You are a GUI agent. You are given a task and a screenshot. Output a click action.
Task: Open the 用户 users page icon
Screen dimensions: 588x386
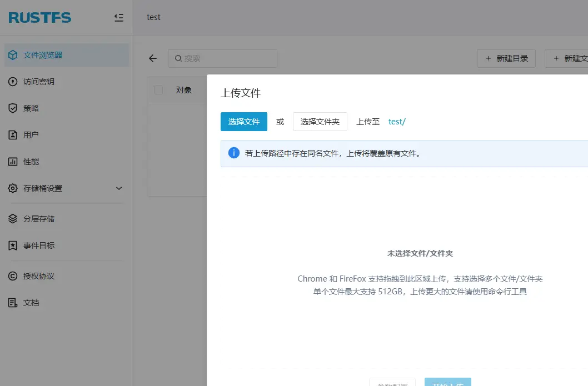[x=12, y=134]
